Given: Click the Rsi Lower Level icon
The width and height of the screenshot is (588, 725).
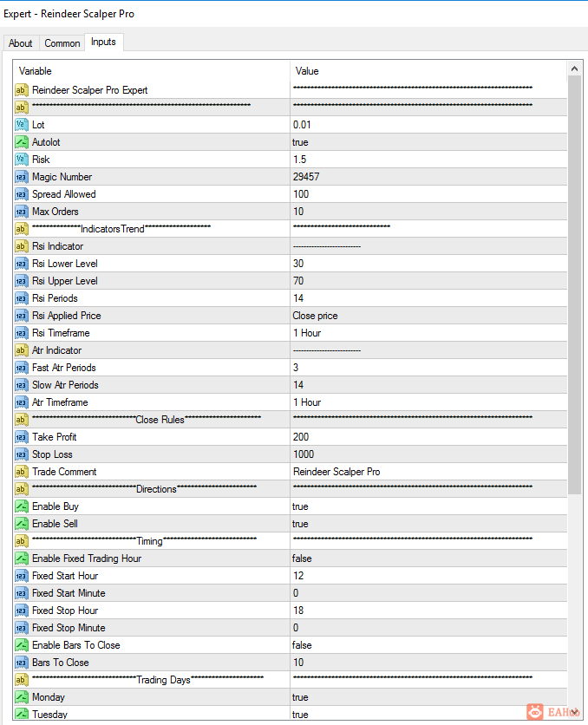Looking at the screenshot, I should (22, 264).
